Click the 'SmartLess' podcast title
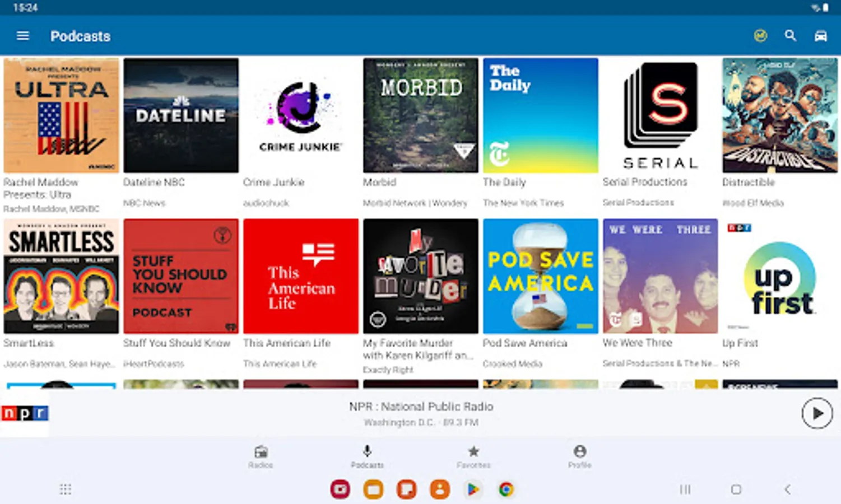The height and width of the screenshot is (504, 841). 29,343
